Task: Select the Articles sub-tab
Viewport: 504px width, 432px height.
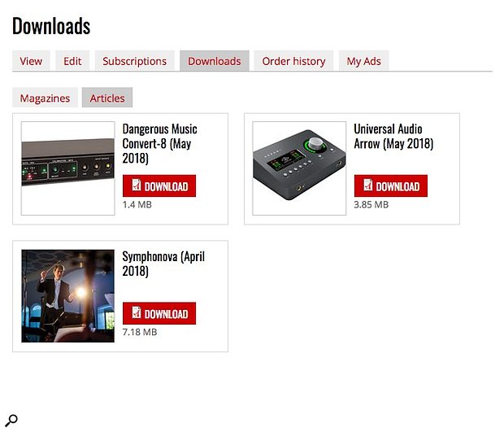Action: [107, 98]
